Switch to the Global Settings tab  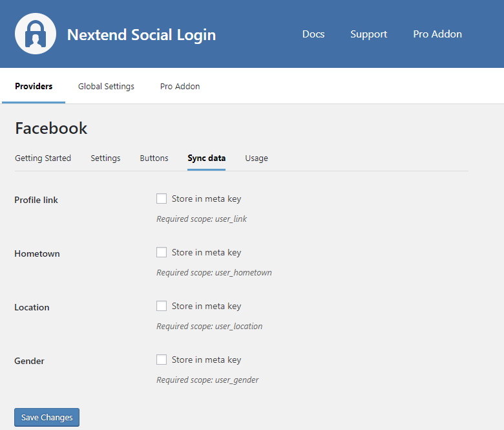click(106, 86)
